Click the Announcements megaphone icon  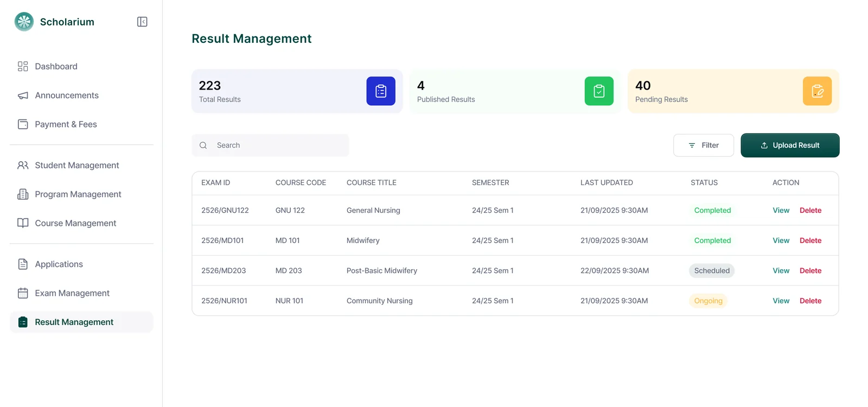[23, 96]
